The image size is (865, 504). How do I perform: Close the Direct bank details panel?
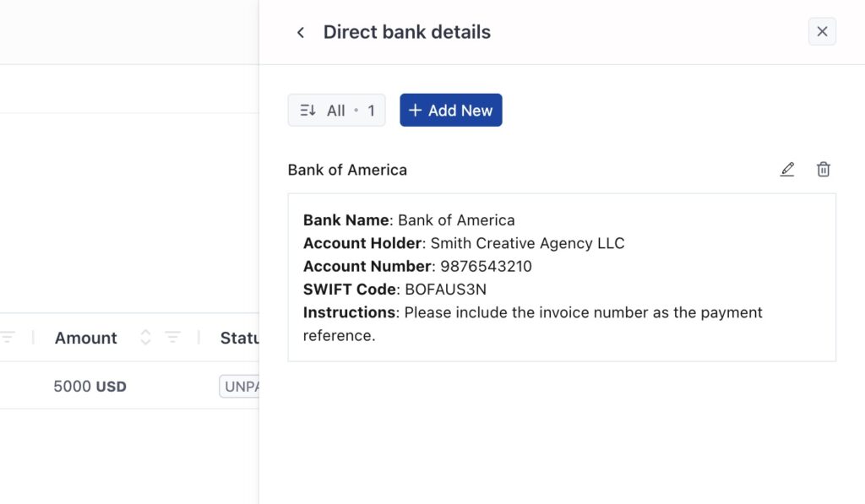pyautogui.click(x=822, y=31)
